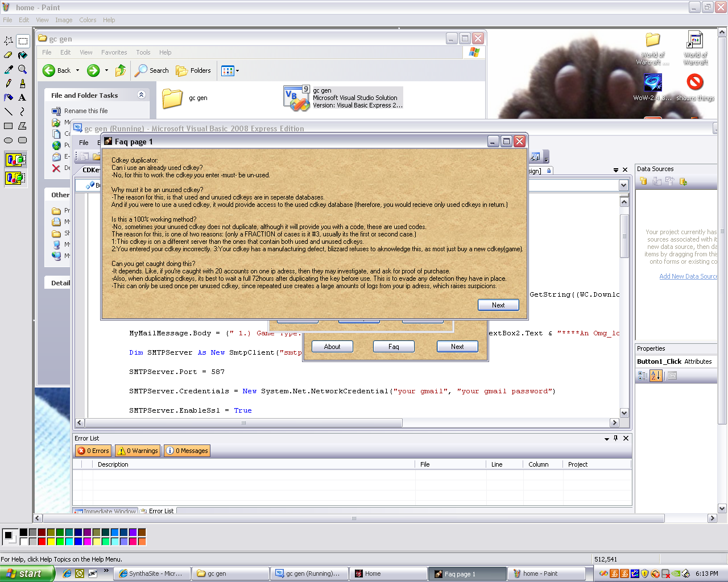Choose the Fill With Color bucket tool
728x582 pixels.
(23, 55)
